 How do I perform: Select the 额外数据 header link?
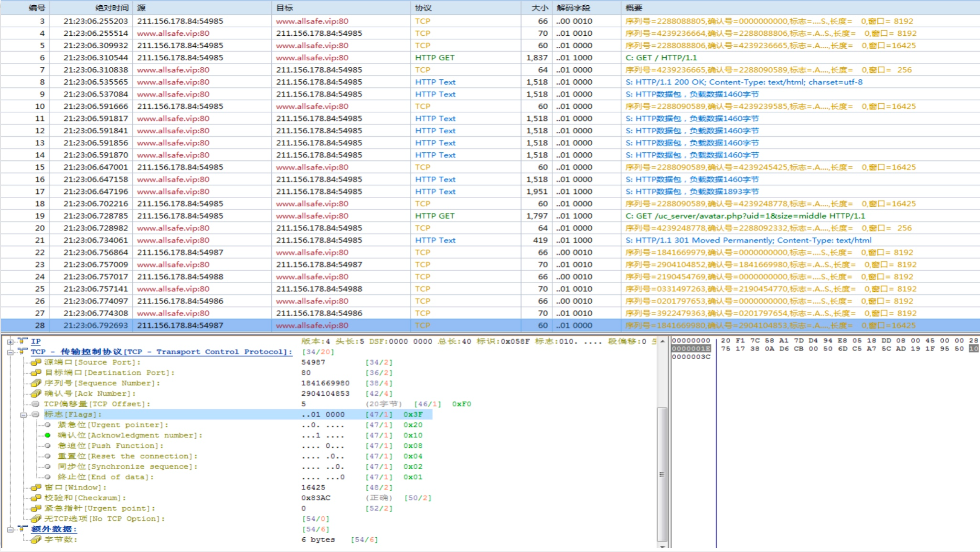(53, 529)
